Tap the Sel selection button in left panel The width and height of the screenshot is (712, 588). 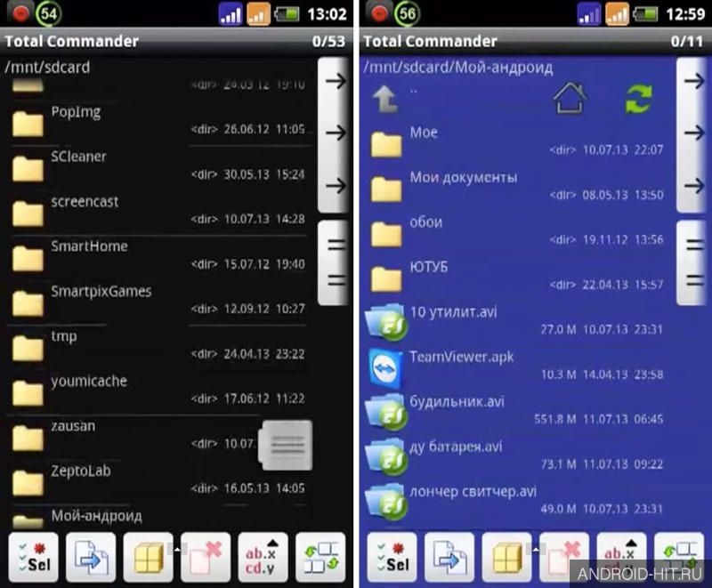pos(33,558)
